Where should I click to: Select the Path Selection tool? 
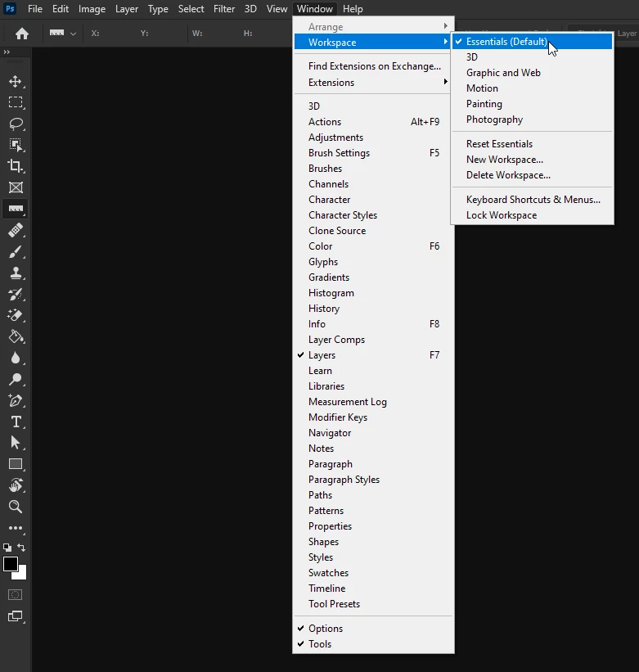[x=16, y=443]
